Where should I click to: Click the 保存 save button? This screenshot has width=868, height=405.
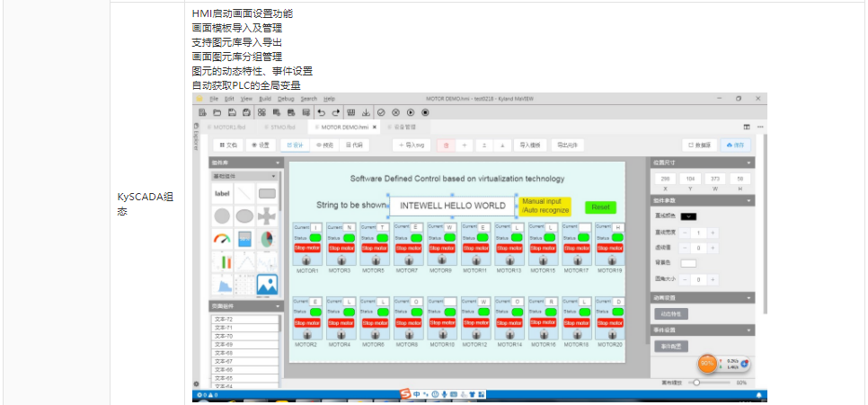click(x=736, y=145)
